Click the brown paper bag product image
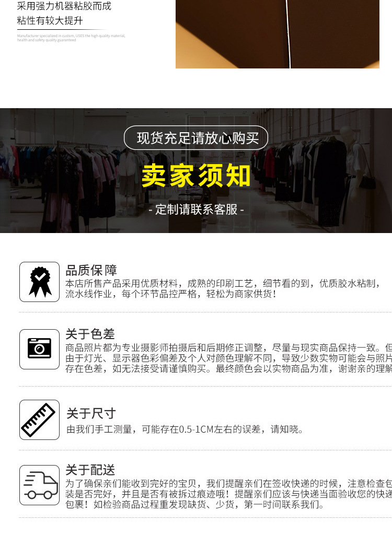392x534 pixels. (x=277, y=34)
